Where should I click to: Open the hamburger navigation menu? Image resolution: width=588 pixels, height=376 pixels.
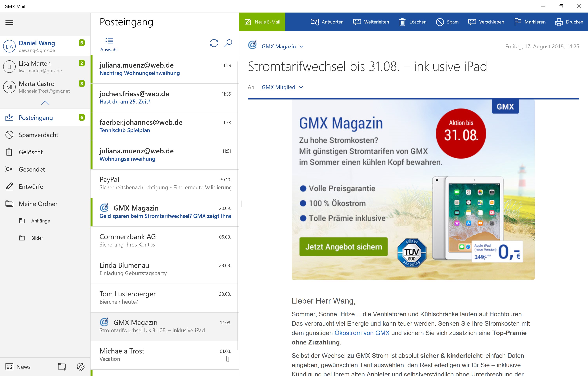[x=10, y=22]
